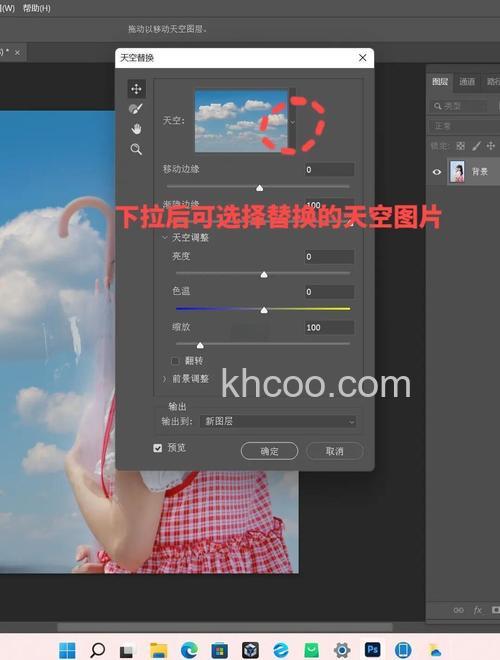Image resolution: width=500 pixels, height=660 pixels.
Task: Close the document tab with x
Action: pyautogui.click(x=17, y=53)
